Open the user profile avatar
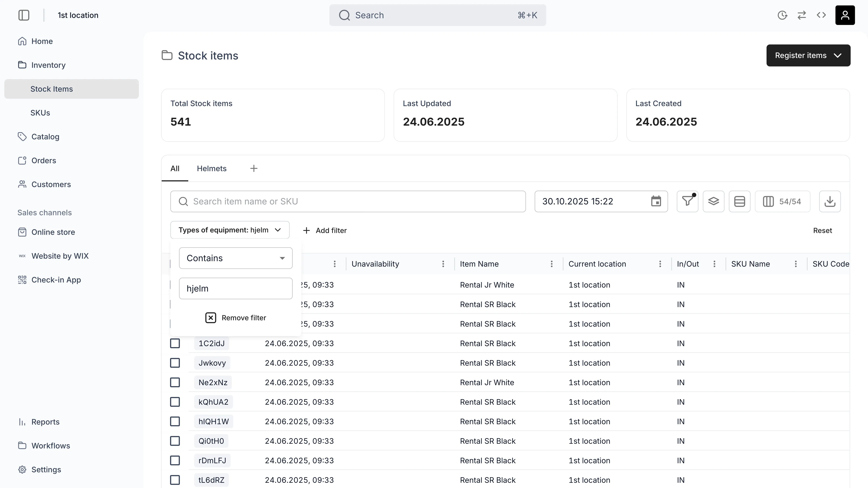The height and width of the screenshot is (488, 868). (x=845, y=15)
